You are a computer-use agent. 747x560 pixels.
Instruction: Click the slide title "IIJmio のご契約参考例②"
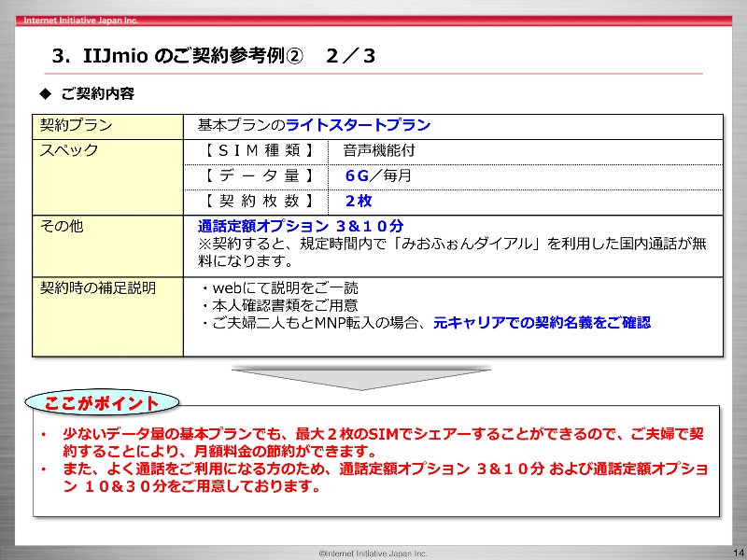pyautogui.click(x=193, y=56)
